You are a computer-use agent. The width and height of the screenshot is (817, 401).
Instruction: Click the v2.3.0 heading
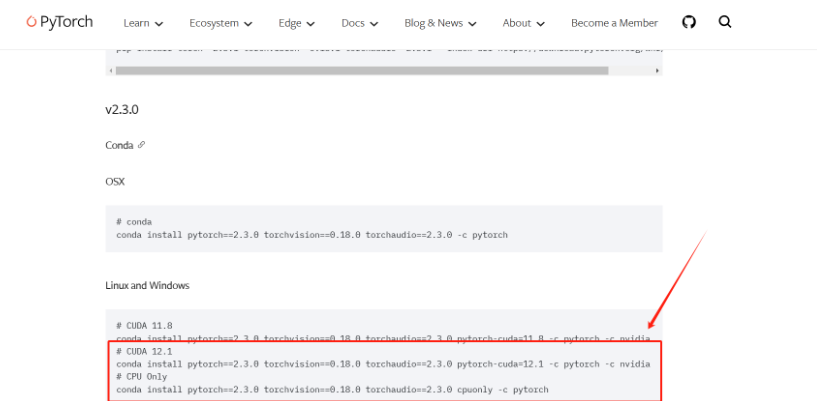122,110
